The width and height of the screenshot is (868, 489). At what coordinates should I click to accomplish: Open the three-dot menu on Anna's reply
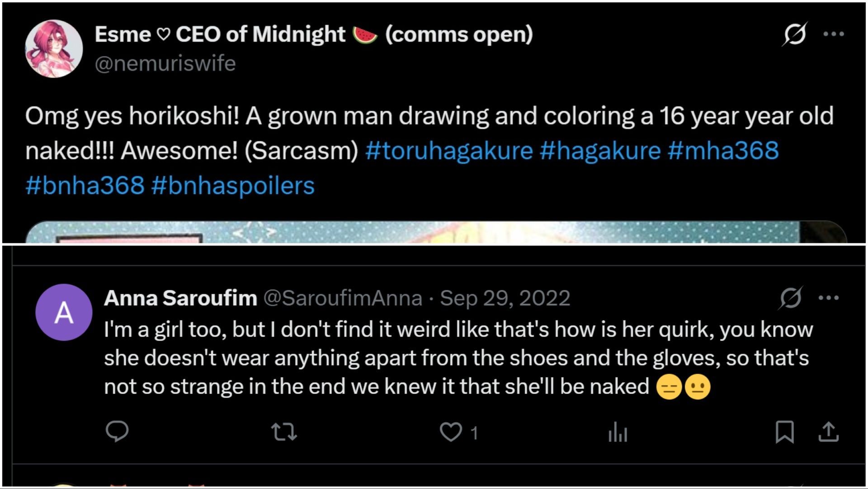click(x=829, y=298)
